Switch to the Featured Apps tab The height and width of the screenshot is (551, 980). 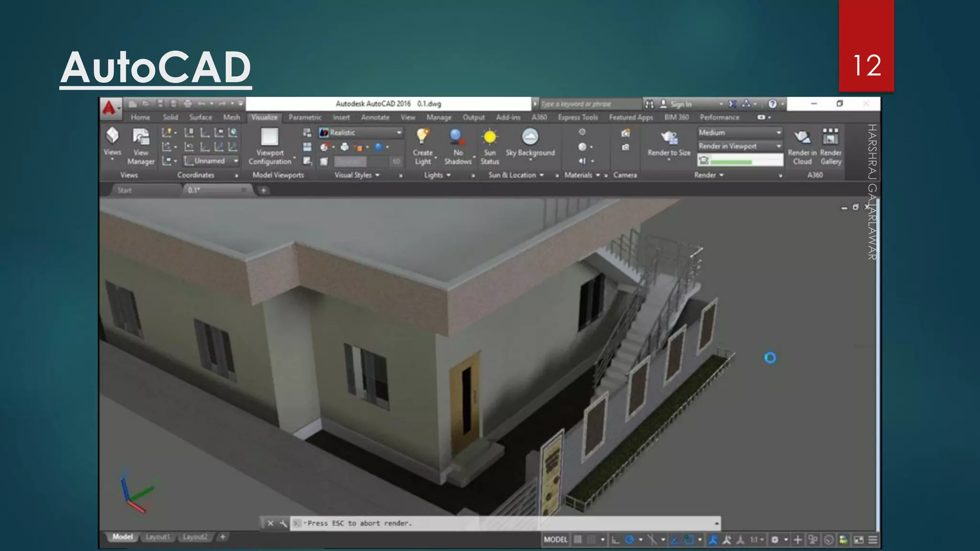click(x=631, y=117)
